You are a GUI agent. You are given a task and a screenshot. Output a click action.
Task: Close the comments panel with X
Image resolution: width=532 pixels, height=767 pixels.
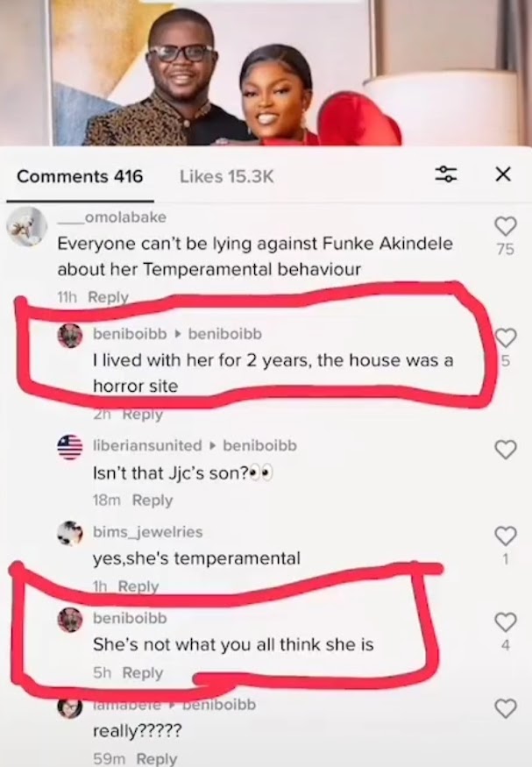(503, 174)
